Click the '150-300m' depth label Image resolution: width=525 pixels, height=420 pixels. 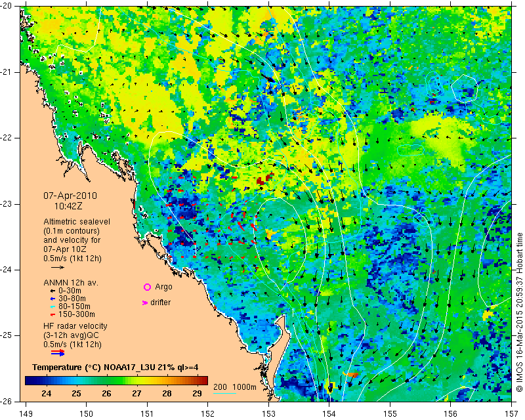click(77, 314)
